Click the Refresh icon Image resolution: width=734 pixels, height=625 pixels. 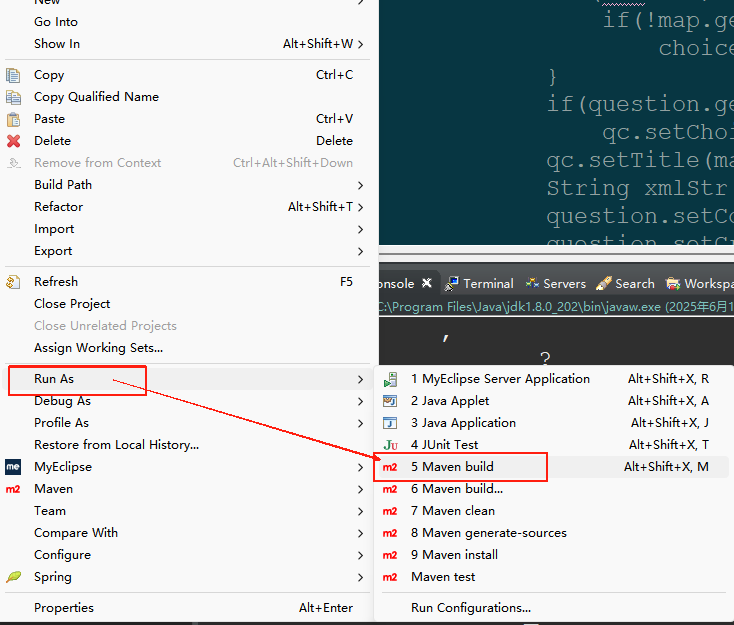[13, 282]
